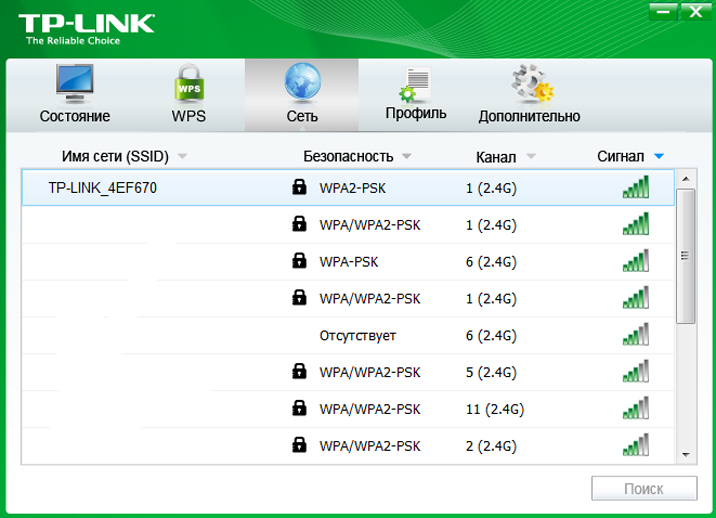Sort by Имя сети (SSID) arrow
This screenshot has height=518, width=716.
[182, 157]
